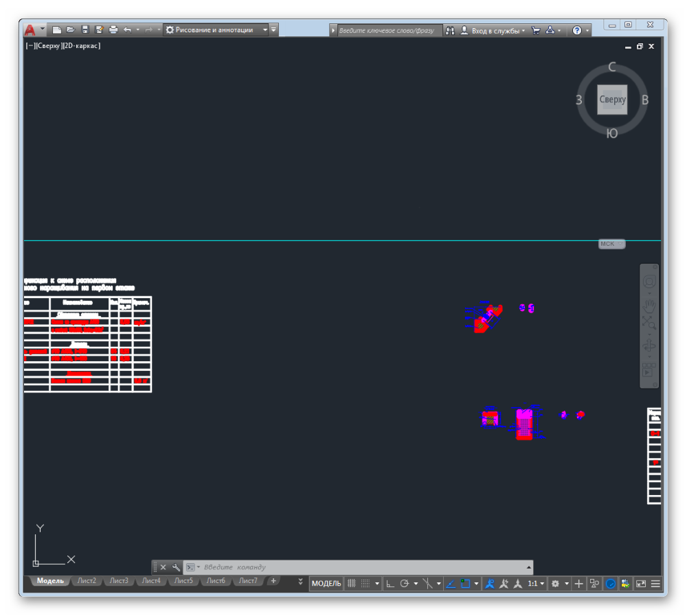
Task: Toggle Ortho mode in status bar
Action: pos(390,584)
